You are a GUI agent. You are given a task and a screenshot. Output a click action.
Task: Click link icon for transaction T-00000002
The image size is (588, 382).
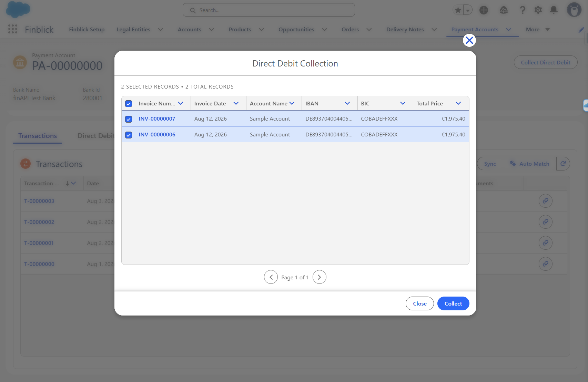[x=545, y=222]
